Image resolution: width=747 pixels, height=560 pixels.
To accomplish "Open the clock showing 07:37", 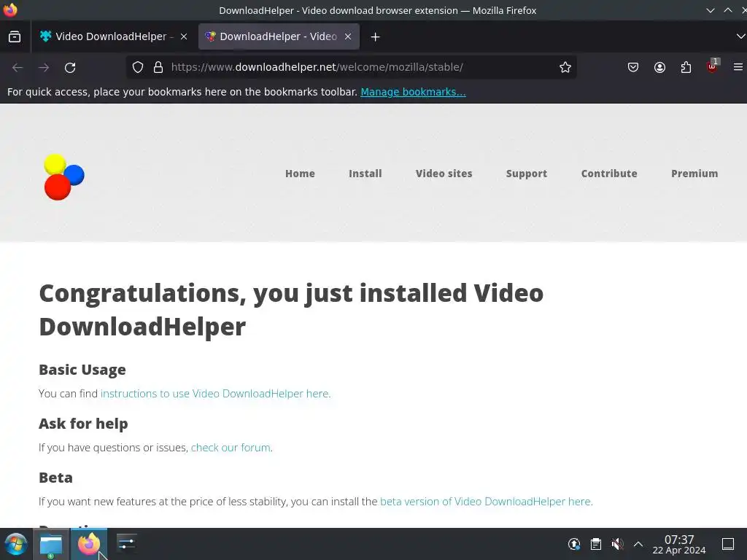I will click(679, 544).
